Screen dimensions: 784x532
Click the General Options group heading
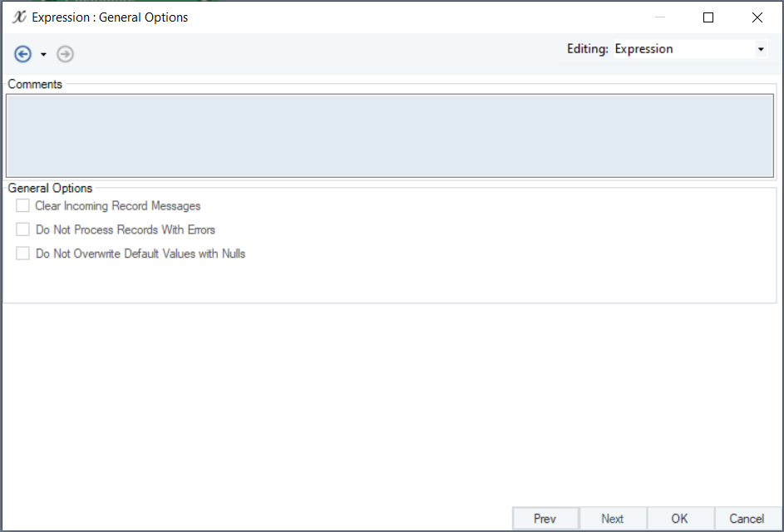coord(50,189)
